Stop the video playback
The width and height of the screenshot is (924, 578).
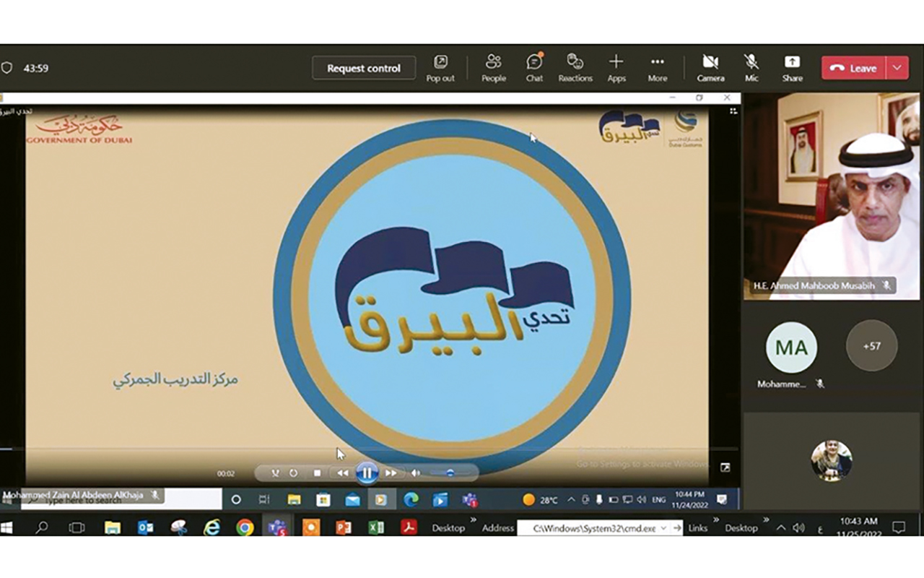(317, 473)
